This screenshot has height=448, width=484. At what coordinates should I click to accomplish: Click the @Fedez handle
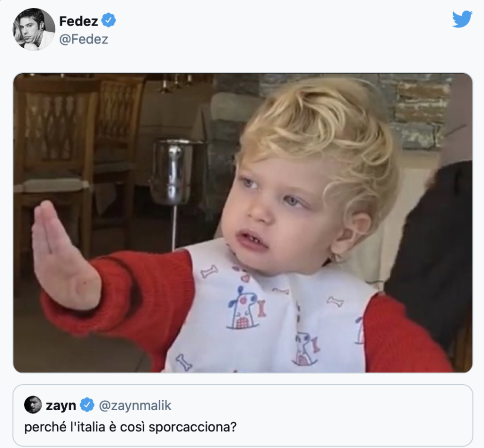pyautogui.click(x=84, y=39)
